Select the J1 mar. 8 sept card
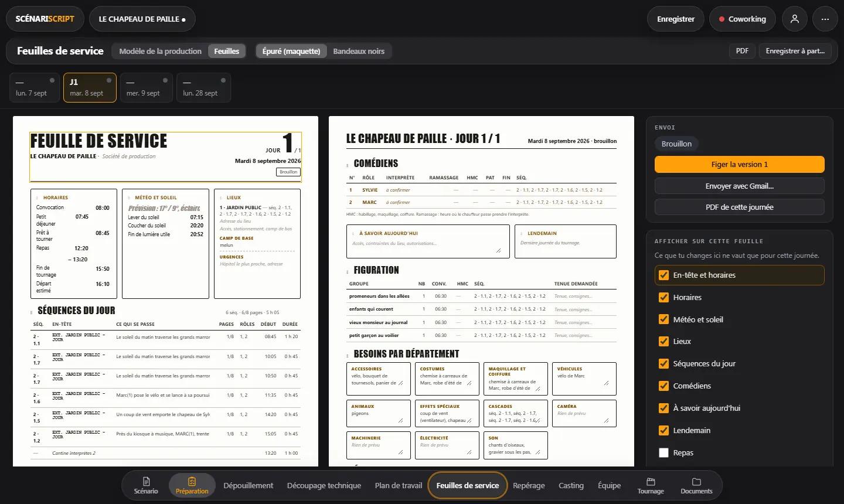Screen dimensions: 844x504 tap(90, 87)
